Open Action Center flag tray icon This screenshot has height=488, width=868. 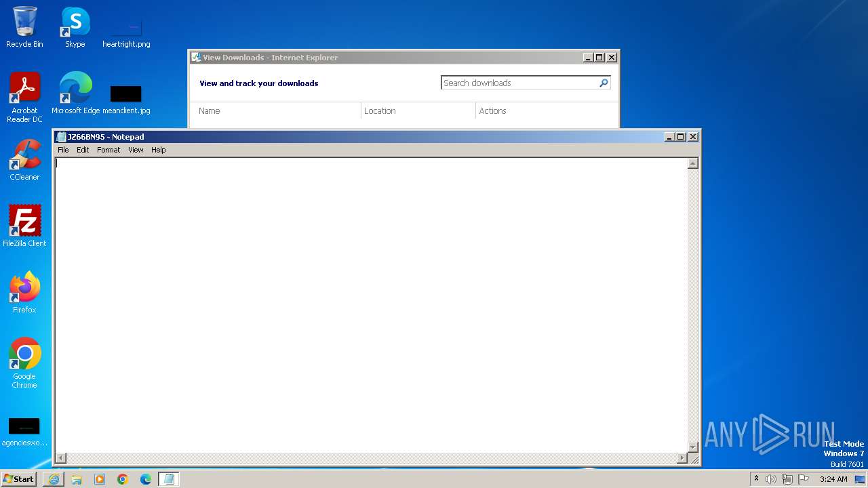point(804,479)
